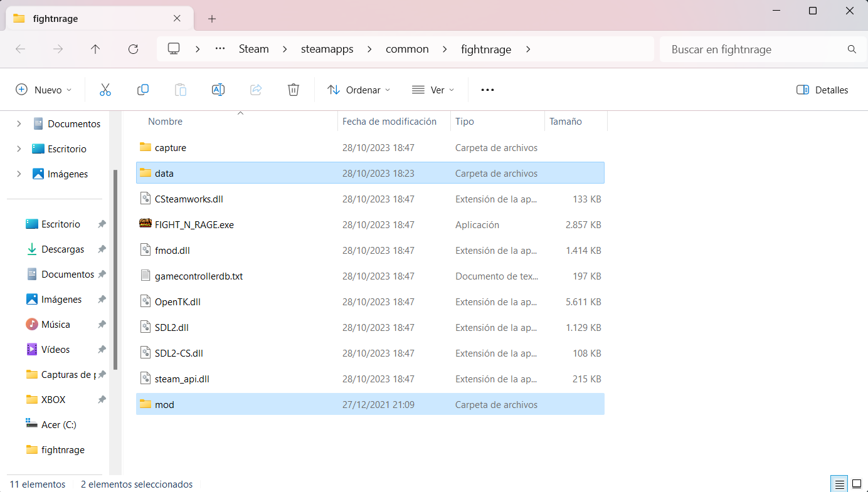Navigate up one folder level

(x=95, y=49)
